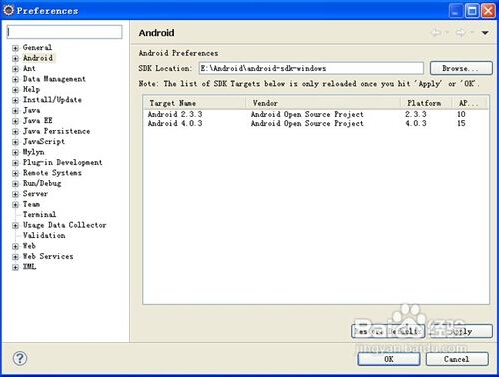This screenshot has height=378, width=501.
Task: Select JavaScript preferences
Action: [x=44, y=141]
